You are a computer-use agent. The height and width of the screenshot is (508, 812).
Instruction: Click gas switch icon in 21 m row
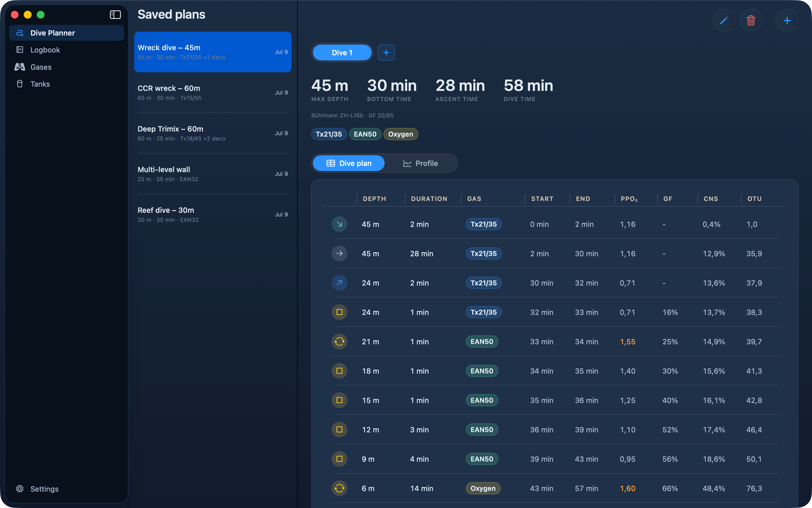tap(339, 341)
